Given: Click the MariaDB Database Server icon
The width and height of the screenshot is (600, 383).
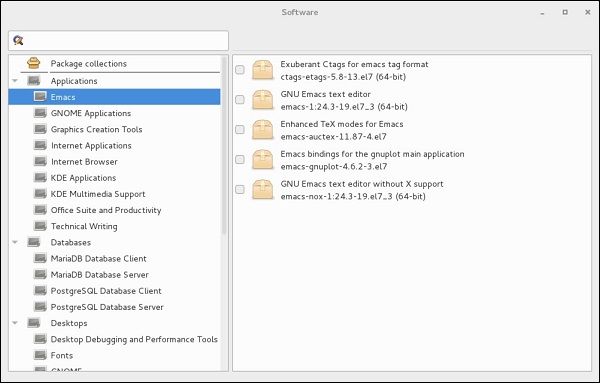Looking at the screenshot, I should click(40, 274).
